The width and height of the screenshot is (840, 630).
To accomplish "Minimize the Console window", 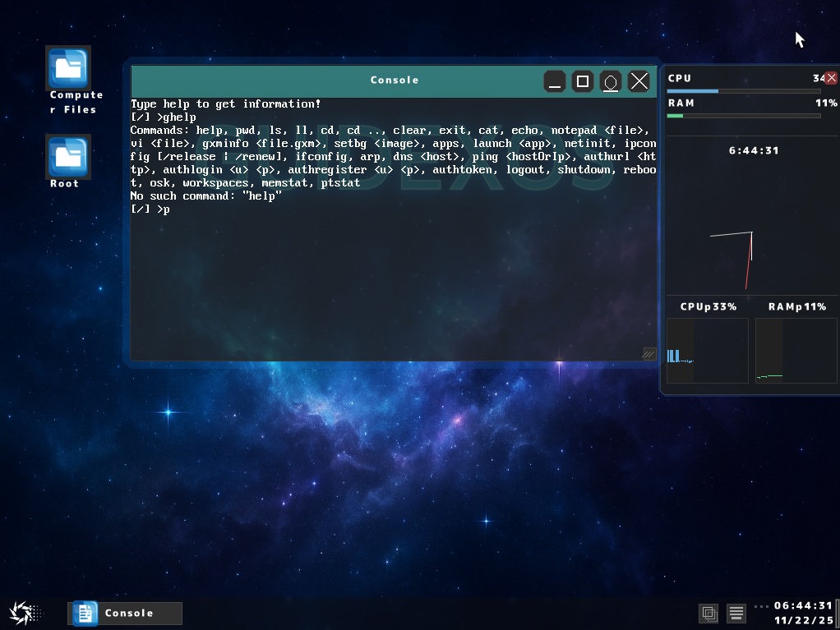I will point(555,81).
